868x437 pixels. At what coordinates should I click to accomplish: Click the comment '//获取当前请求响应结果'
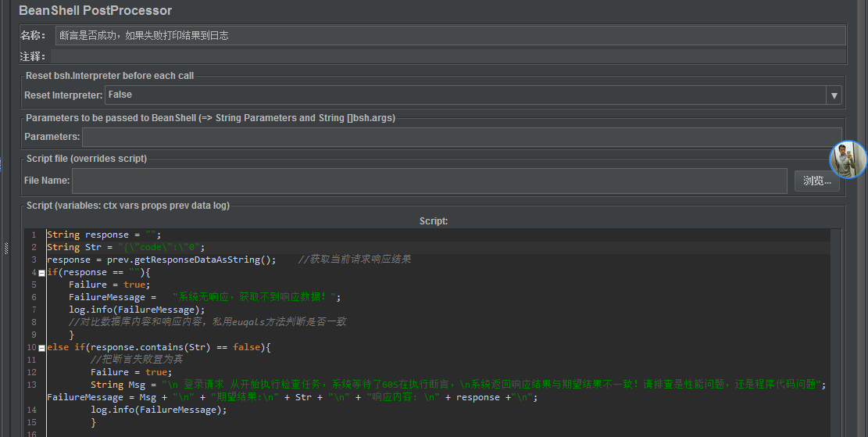tap(355, 260)
